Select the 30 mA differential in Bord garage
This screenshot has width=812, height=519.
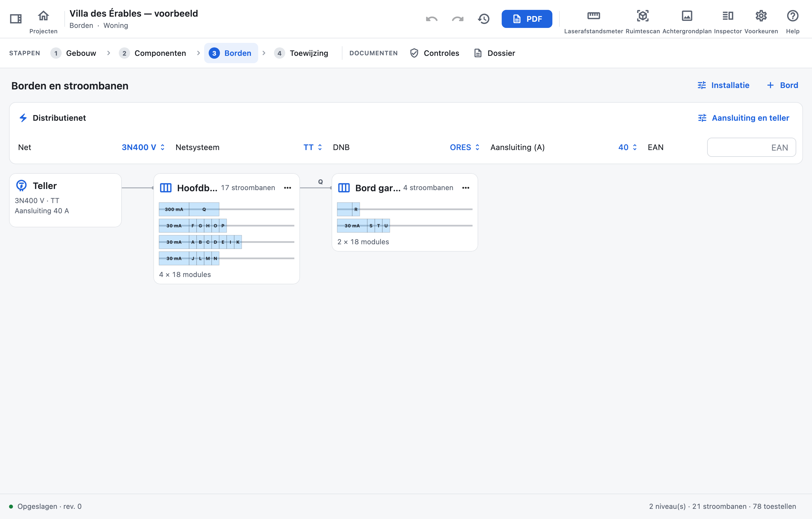click(352, 225)
